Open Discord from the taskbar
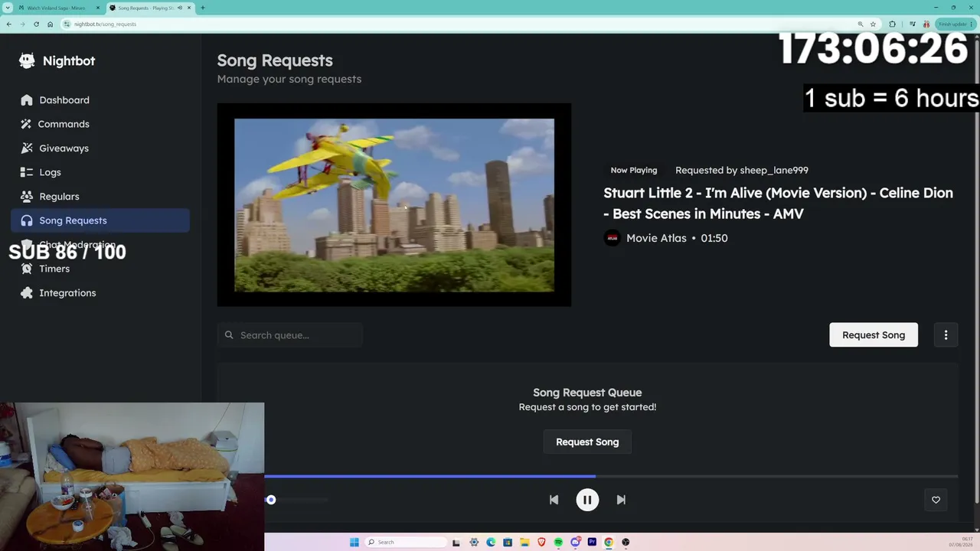 click(x=575, y=542)
